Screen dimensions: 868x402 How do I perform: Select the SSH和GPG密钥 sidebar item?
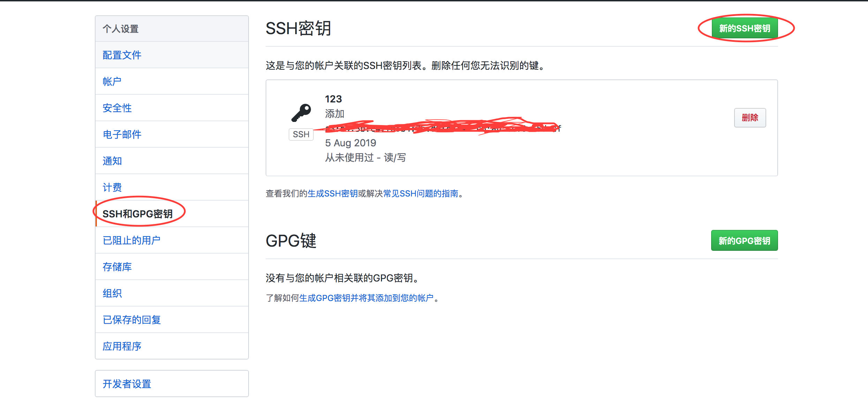[x=137, y=214]
